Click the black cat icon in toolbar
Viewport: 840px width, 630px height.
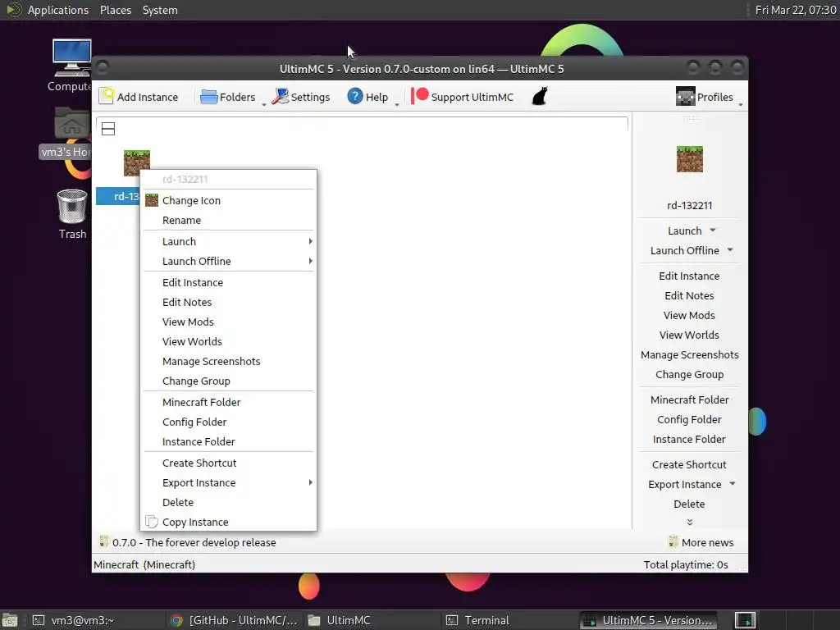coord(540,97)
